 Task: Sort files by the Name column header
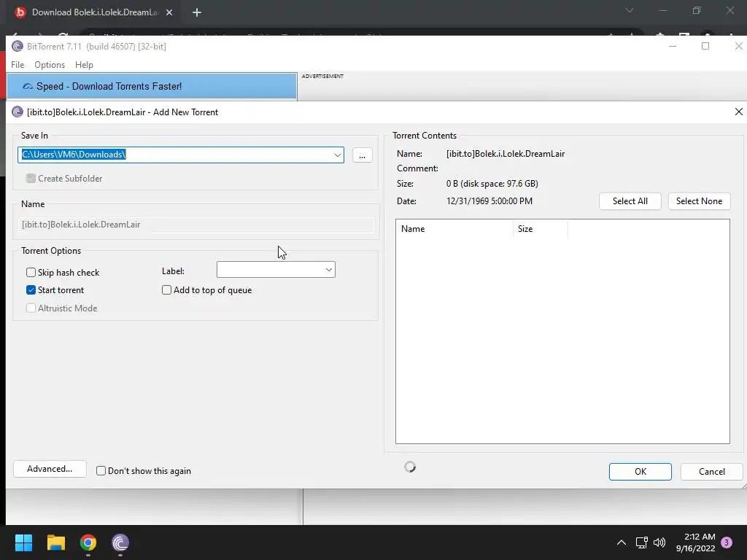[454, 229]
